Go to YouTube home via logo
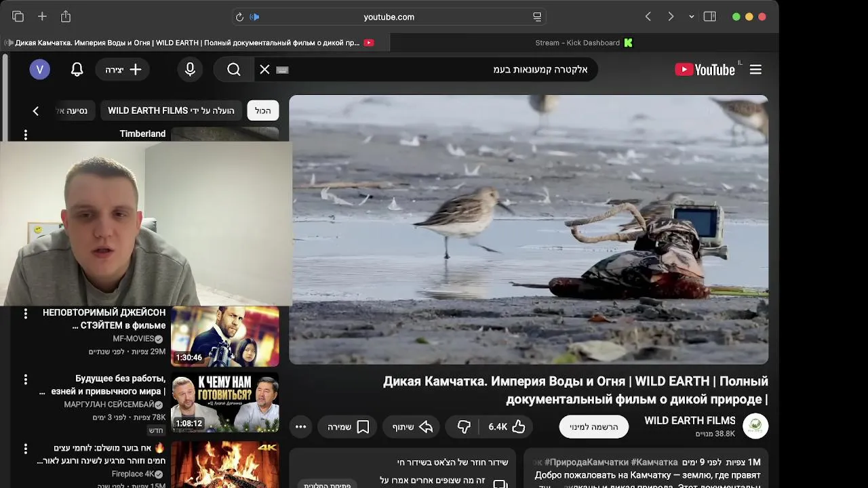Image resolution: width=868 pixels, height=488 pixels. pyautogui.click(x=705, y=69)
